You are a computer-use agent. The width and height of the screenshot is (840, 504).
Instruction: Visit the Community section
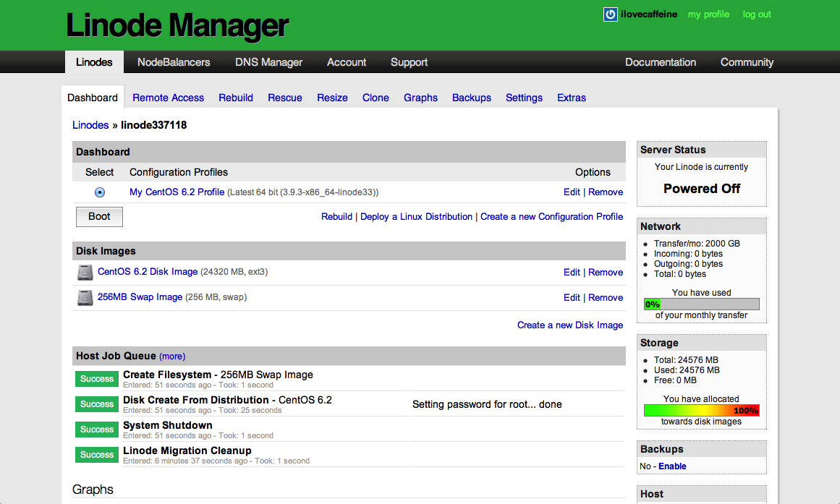click(747, 62)
